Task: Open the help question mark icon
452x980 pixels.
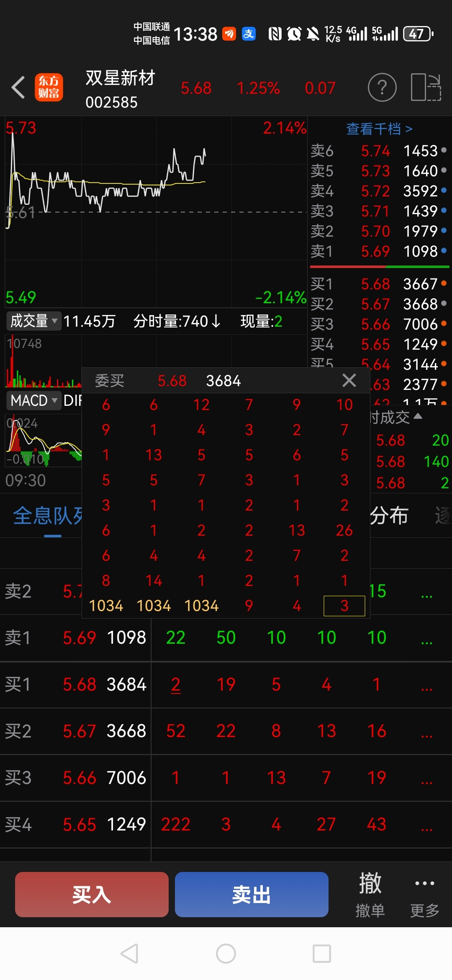Action: [382, 88]
